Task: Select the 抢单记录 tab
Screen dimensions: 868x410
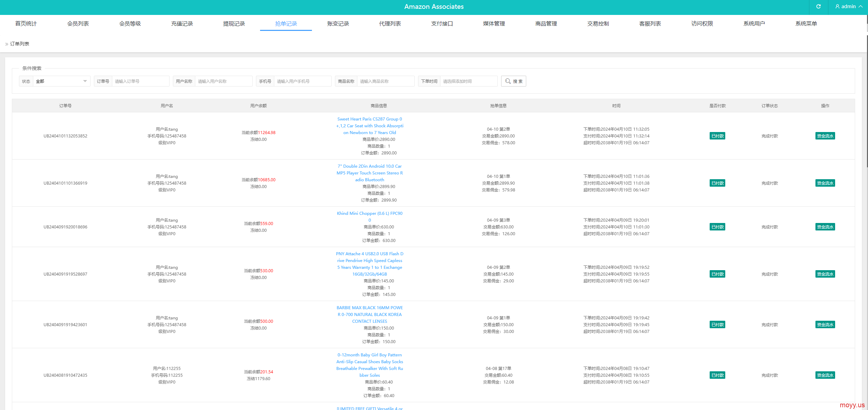Action: coord(286,23)
